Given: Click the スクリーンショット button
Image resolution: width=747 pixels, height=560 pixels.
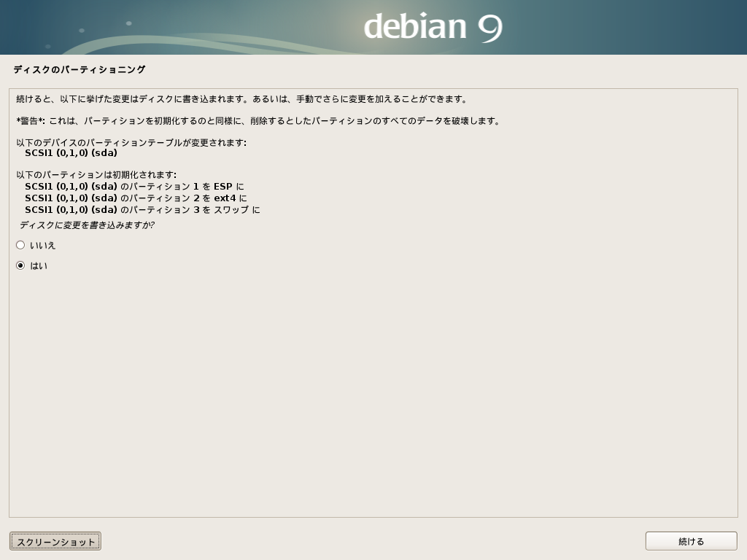Looking at the screenshot, I should (55, 542).
